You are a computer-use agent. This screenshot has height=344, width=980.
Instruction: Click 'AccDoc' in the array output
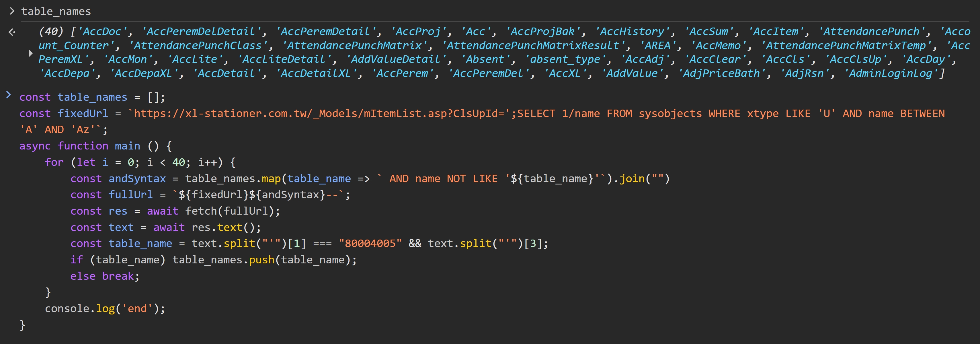(102, 32)
